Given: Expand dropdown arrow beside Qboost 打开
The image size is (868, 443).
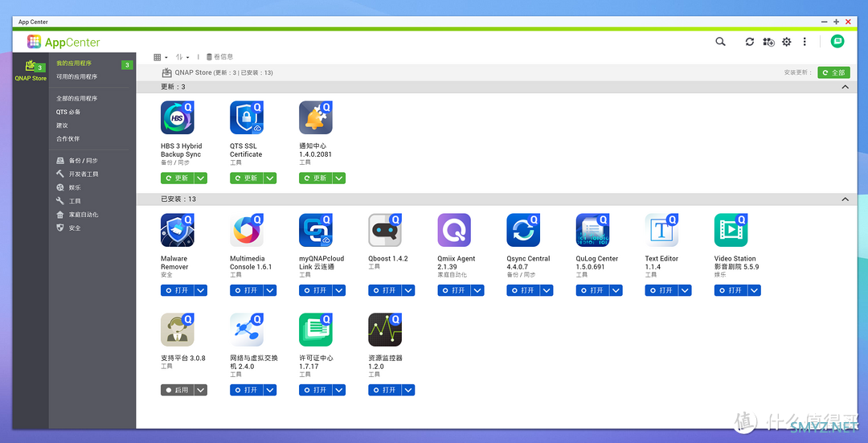Looking at the screenshot, I should (x=408, y=290).
